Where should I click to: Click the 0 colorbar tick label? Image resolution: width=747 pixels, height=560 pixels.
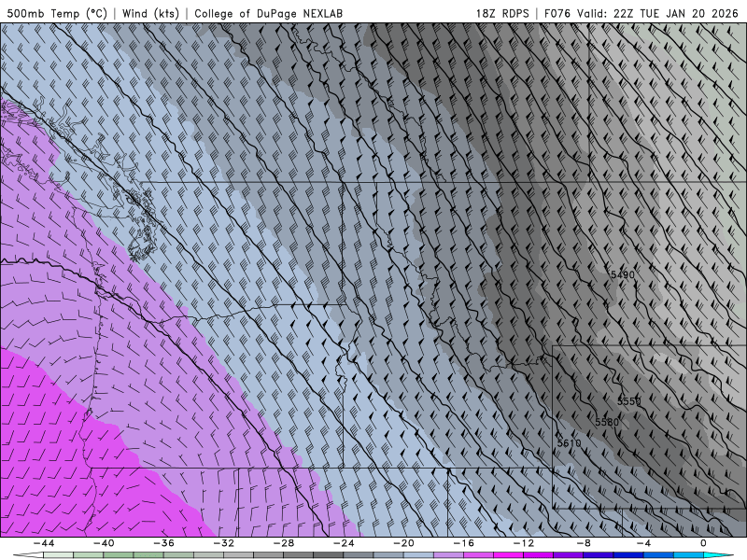click(703, 543)
